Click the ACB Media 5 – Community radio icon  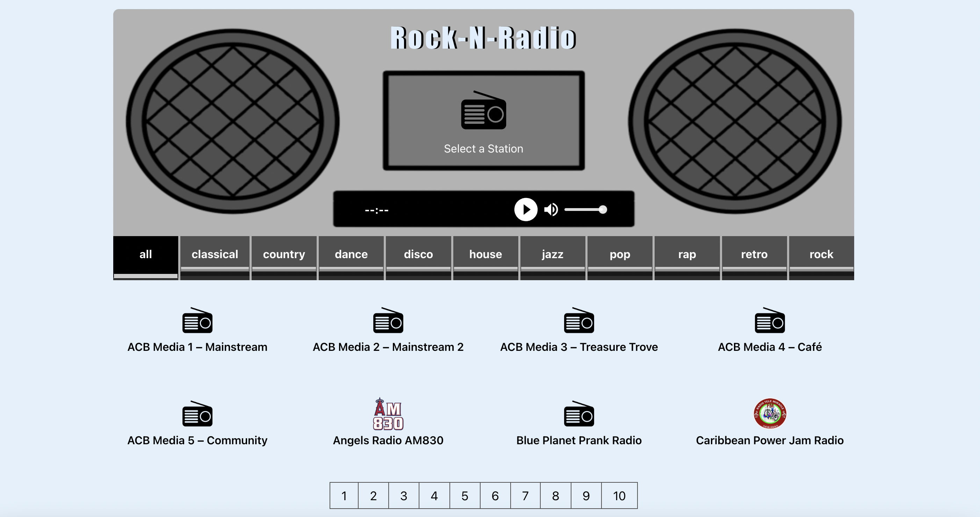[197, 415]
